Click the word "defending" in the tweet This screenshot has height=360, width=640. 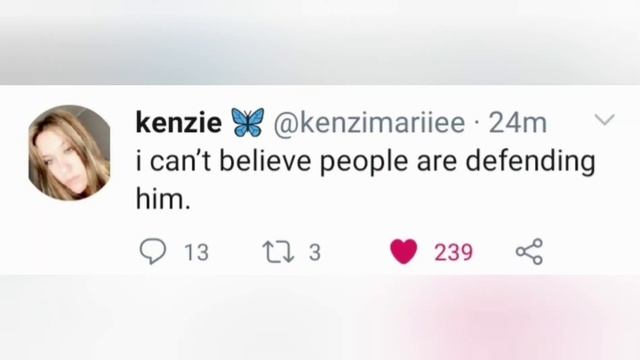pos(530,162)
